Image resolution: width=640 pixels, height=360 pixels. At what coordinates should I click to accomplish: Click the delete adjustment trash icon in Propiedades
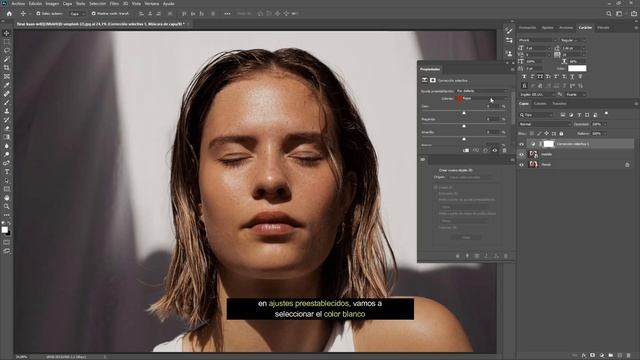pos(504,150)
